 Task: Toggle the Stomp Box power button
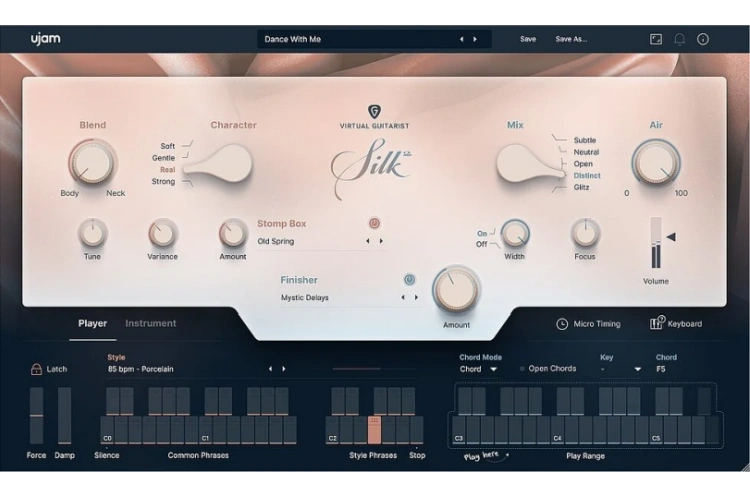point(375,223)
